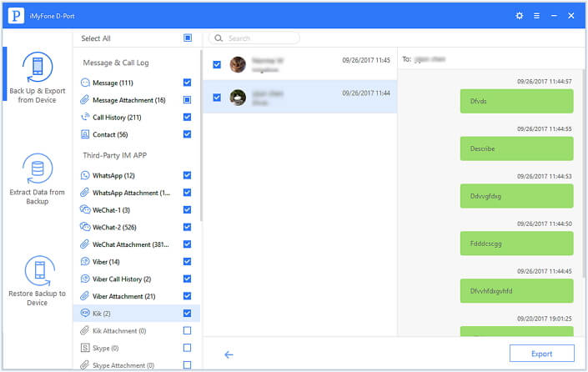Viewport: 588px width, 372px height.
Task: Click the Skype icon
Action: click(x=85, y=348)
